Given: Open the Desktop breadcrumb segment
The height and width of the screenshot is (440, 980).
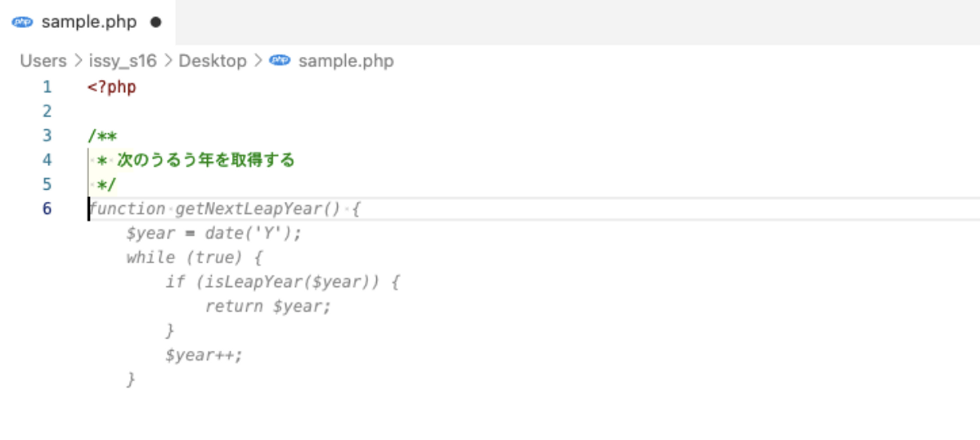Looking at the screenshot, I should coord(212,61).
